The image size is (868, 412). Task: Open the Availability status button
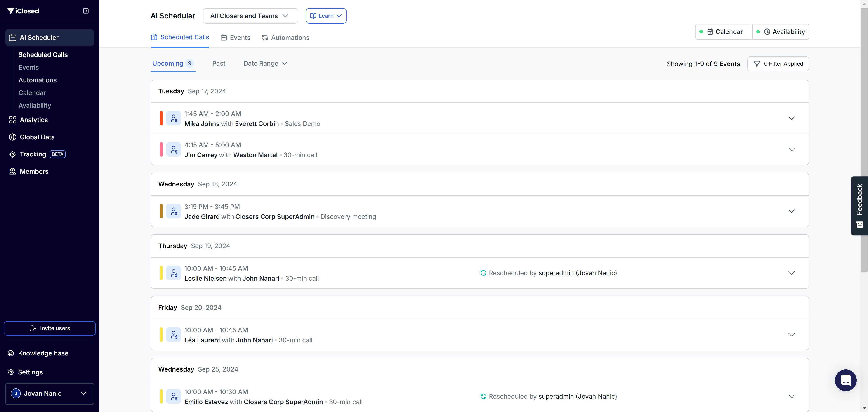pyautogui.click(x=781, y=32)
